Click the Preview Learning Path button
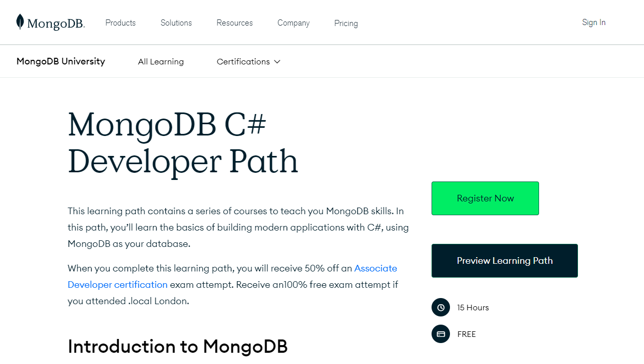This screenshot has width=644, height=364. pos(505,261)
